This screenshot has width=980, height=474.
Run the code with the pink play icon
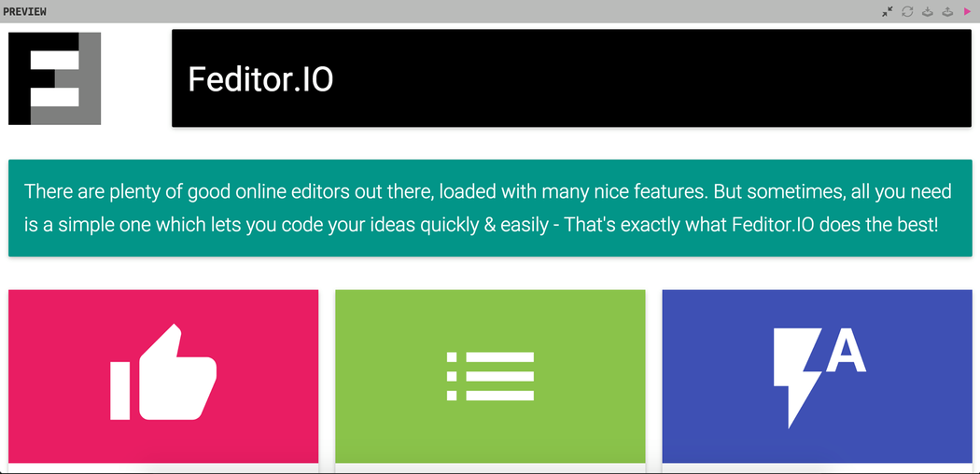967,11
